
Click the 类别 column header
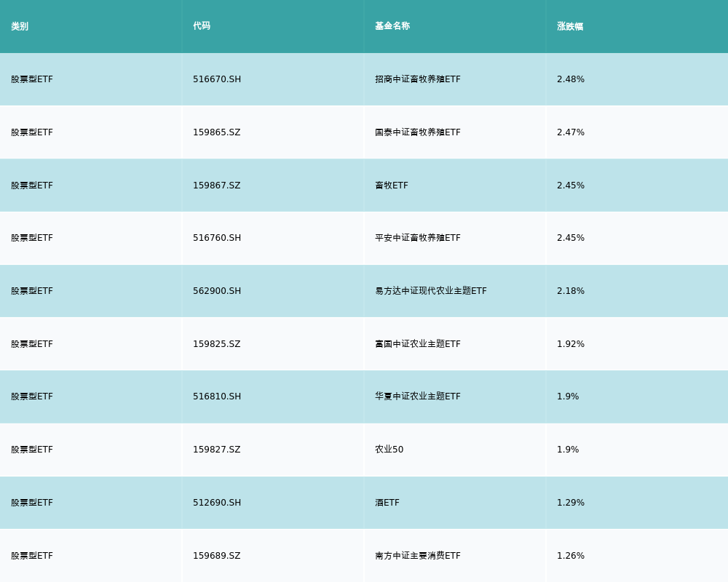tap(20, 26)
